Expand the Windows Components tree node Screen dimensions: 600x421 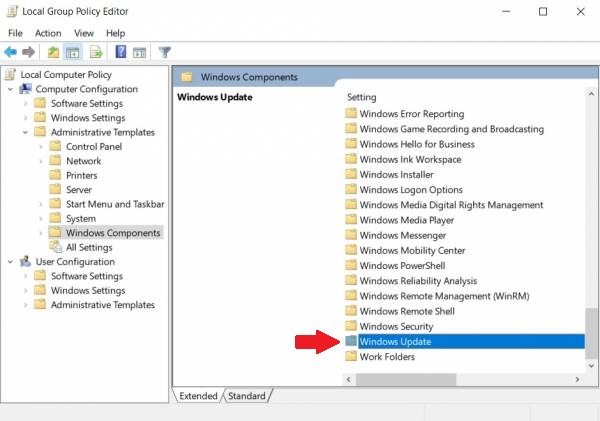pyautogui.click(x=41, y=233)
